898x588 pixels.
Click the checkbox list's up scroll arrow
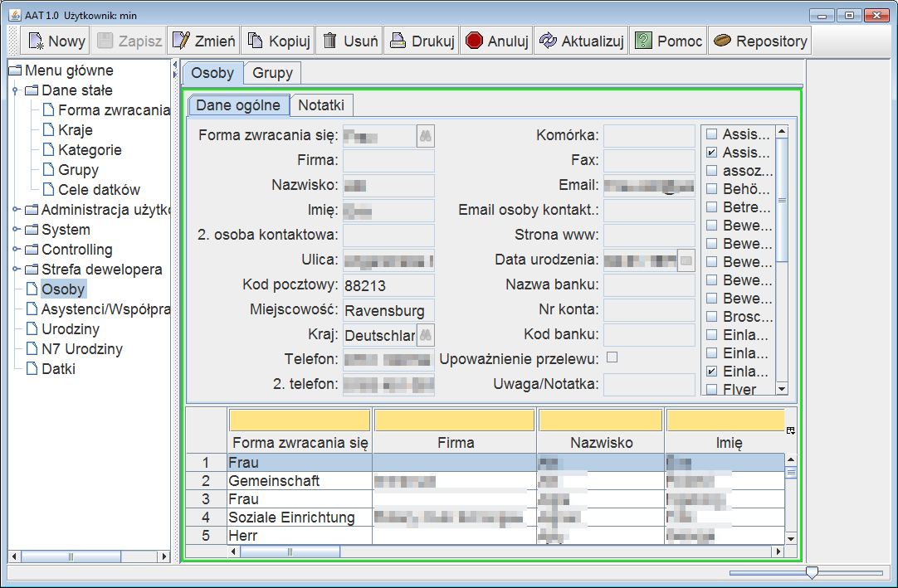click(x=782, y=132)
